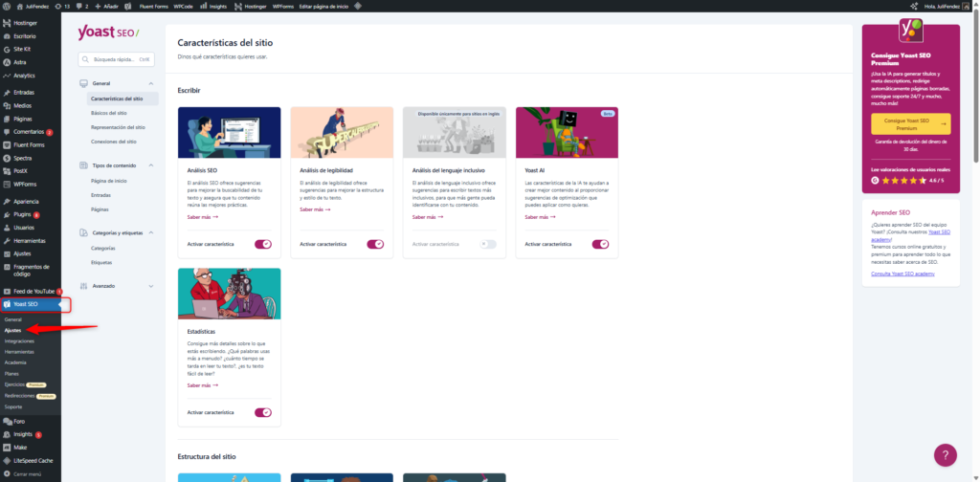The height and width of the screenshot is (482, 980).
Task: Click the Análisis SEO card illustration
Action: click(x=230, y=132)
